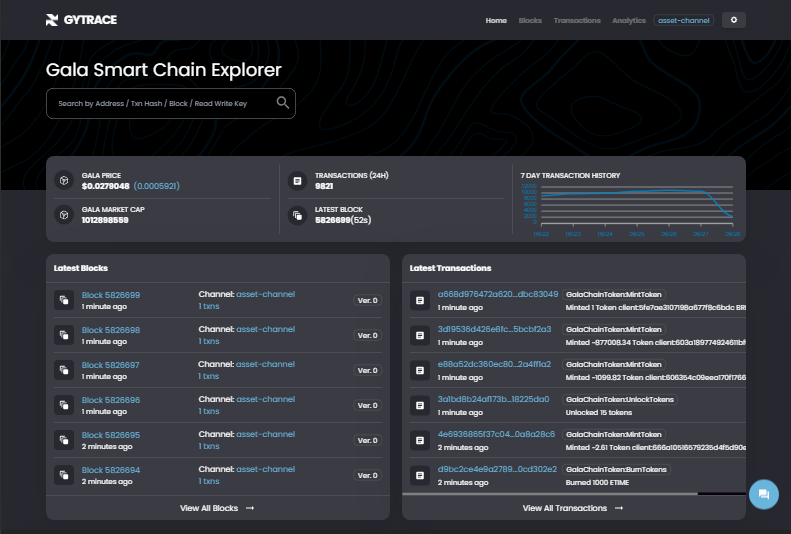
Task: Click transaction icon beside 3a1bd8b24af173b
Action: click(x=420, y=405)
